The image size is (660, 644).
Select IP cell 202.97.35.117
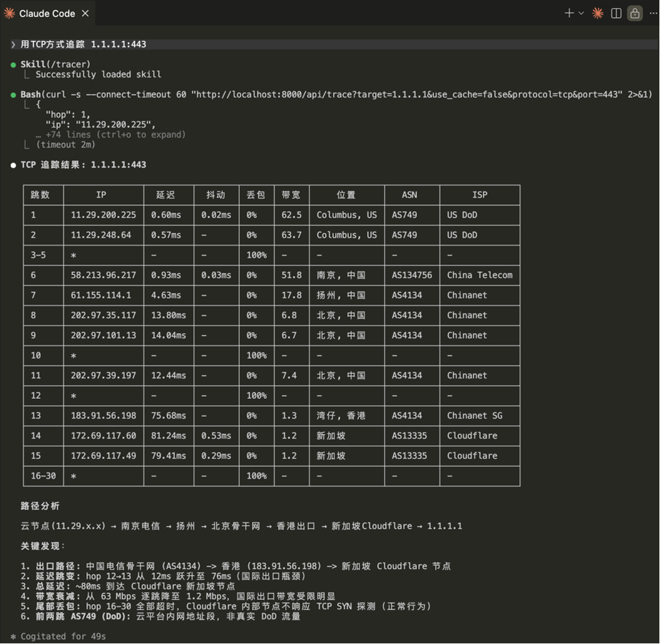(x=103, y=316)
